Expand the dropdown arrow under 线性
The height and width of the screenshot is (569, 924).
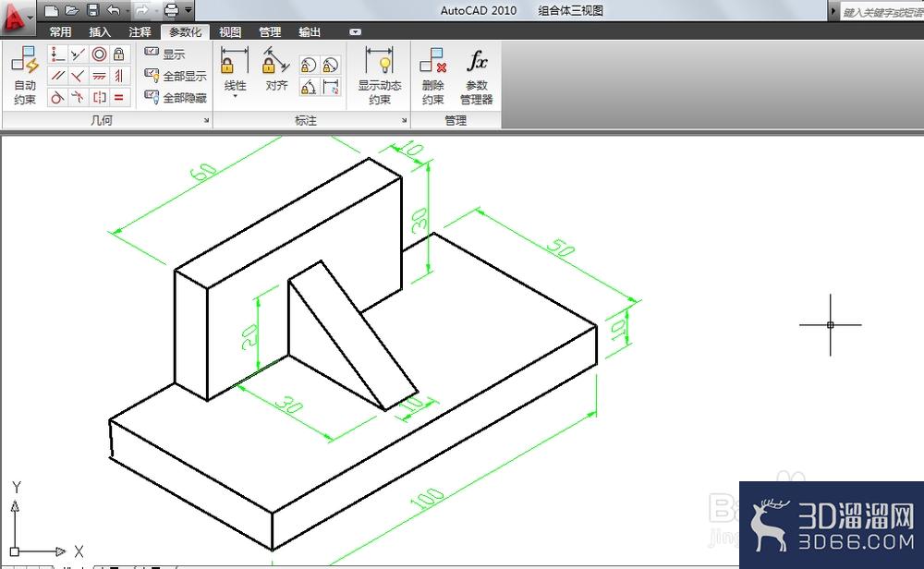pyautogui.click(x=235, y=96)
